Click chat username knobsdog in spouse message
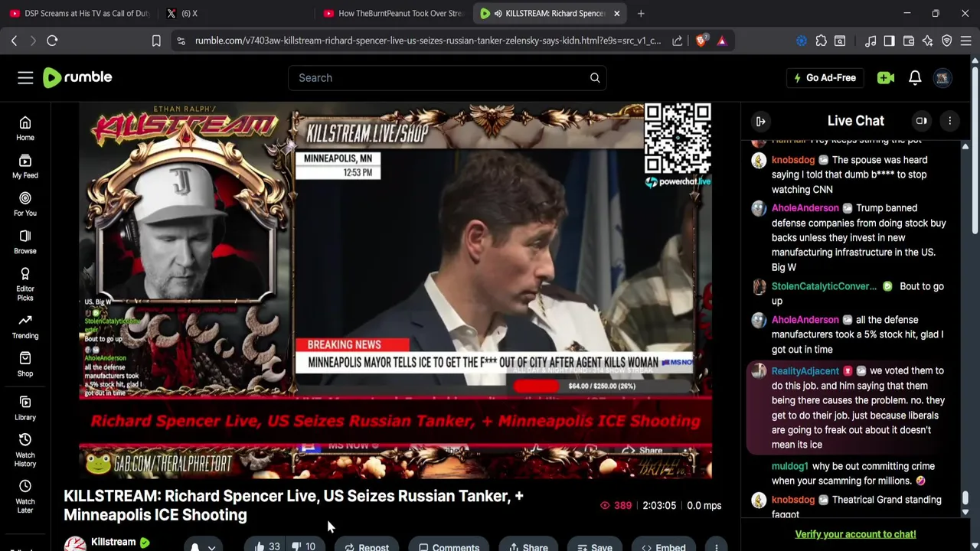Screen dimensions: 980x551 tap(793, 160)
